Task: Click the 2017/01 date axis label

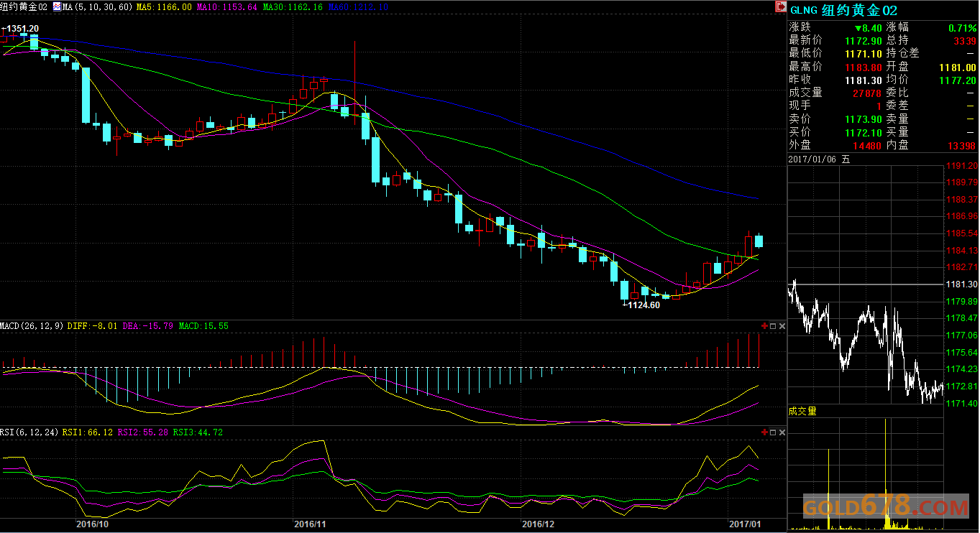Action: pos(745,525)
